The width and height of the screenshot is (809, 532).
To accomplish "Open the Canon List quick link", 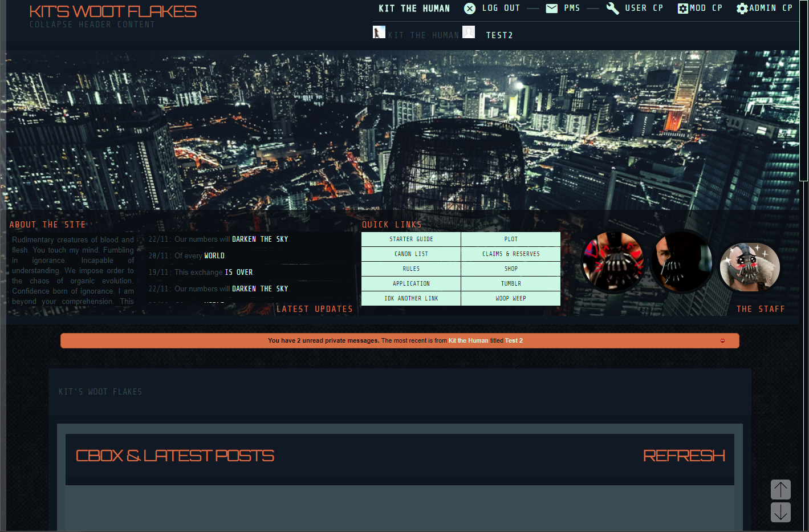I will 411,254.
